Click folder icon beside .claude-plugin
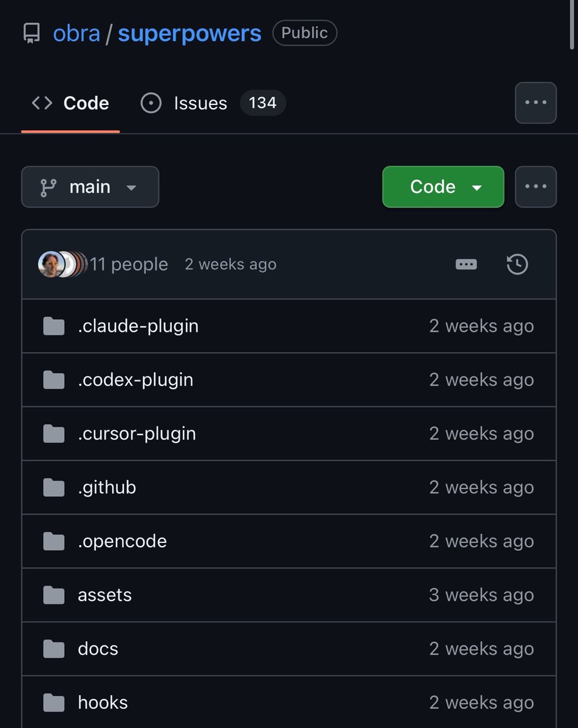578x728 pixels. 54,326
